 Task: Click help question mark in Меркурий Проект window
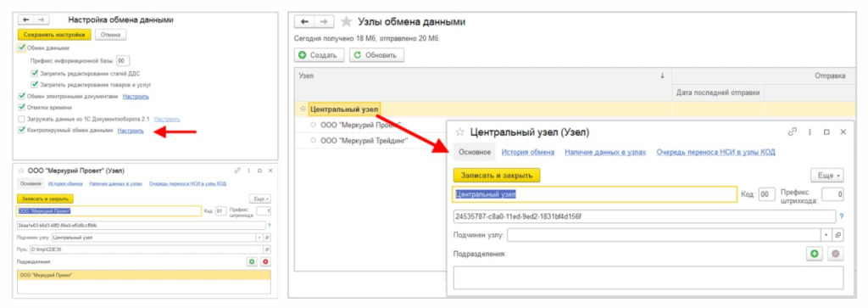point(269,225)
